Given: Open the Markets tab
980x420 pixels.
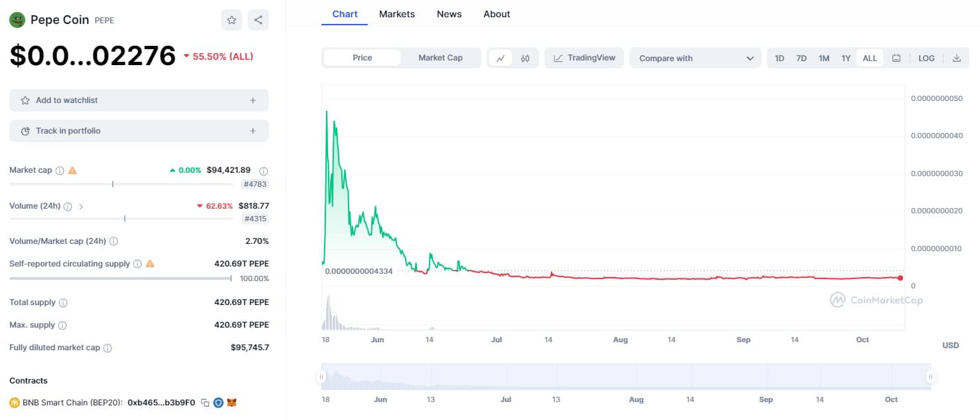Looking at the screenshot, I should click(x=397, y=14).
